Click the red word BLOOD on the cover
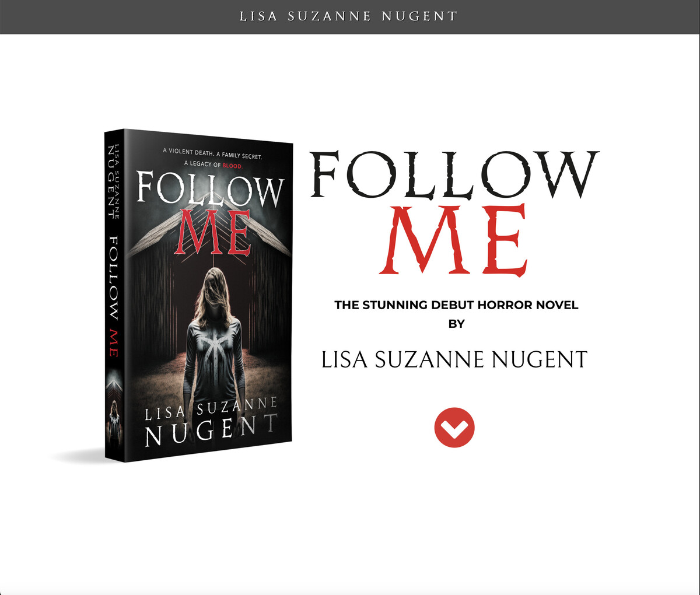This screenshot has height=595, width=700. click(232, 164)
